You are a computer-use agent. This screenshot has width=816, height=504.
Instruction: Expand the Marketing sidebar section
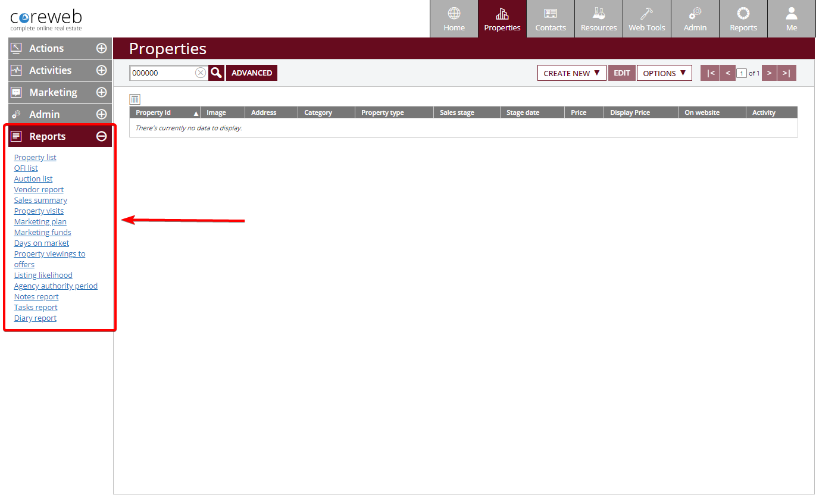[x=101, y=92]
